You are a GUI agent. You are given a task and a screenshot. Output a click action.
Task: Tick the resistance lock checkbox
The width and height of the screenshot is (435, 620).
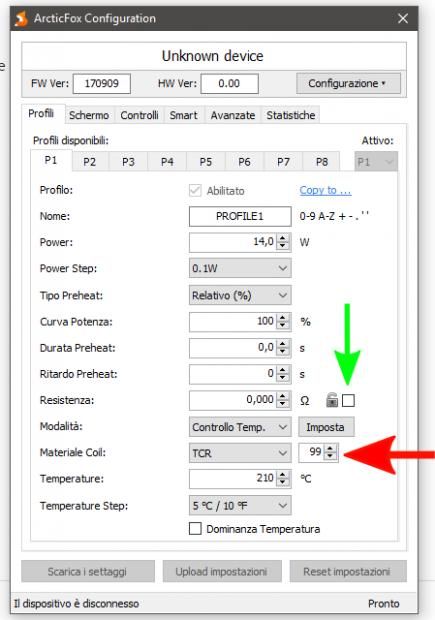pos(348,401)
